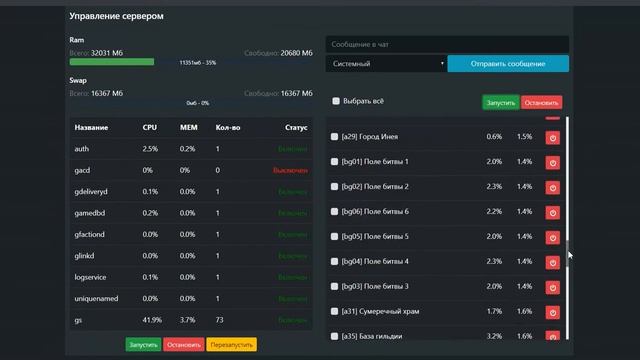Screen dimensions: 640x360
Task: Click the yellow Перезапустить button
Action: click(x=231, y=344)
